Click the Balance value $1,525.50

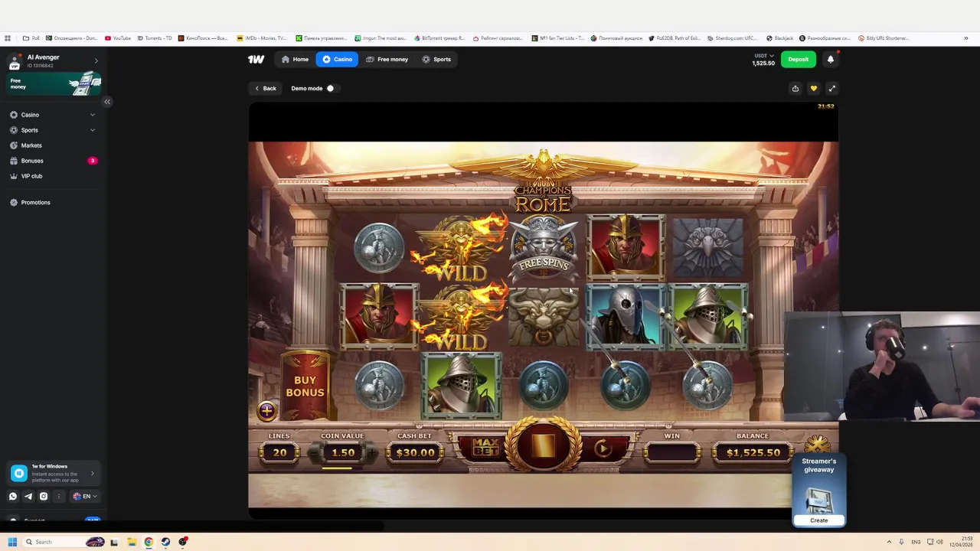coord(753,453)
